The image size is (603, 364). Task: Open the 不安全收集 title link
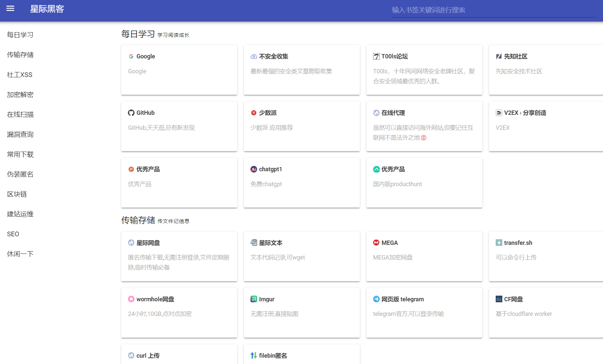click(x=274, y=56)
